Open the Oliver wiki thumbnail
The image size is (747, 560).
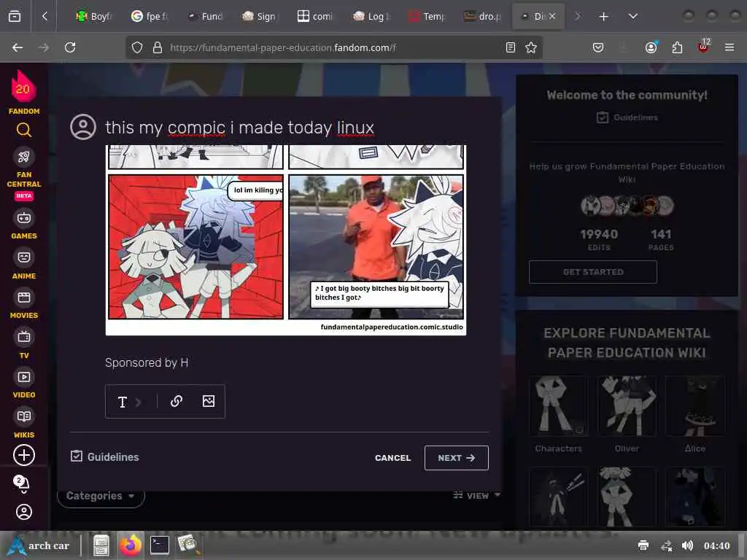(x=627, y=406)
